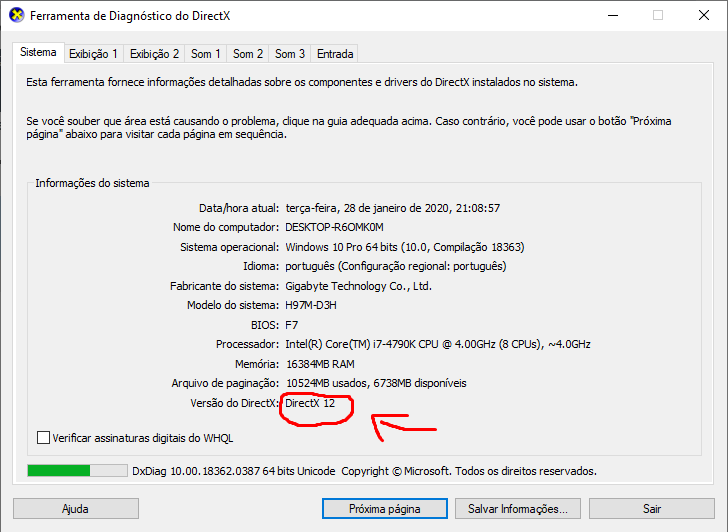Click '10524MB usados, 6738MB disponíveis' value

click(376, 383)
